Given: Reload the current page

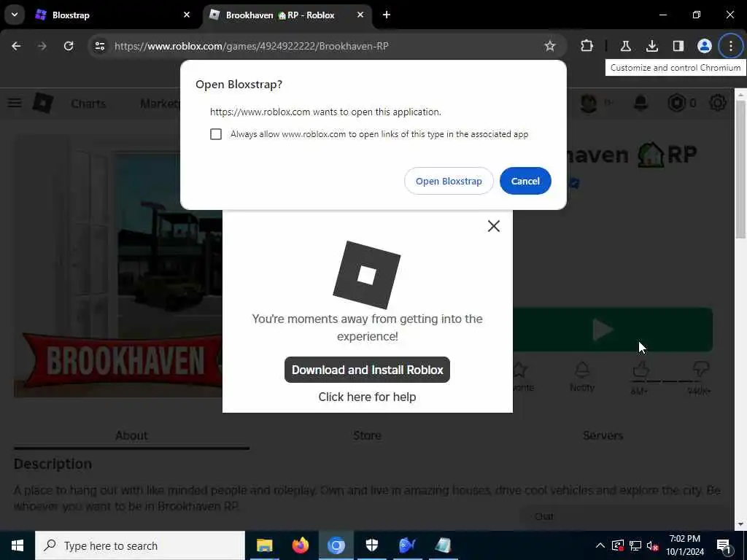Looking at the screenshot, I should (69, 46).
